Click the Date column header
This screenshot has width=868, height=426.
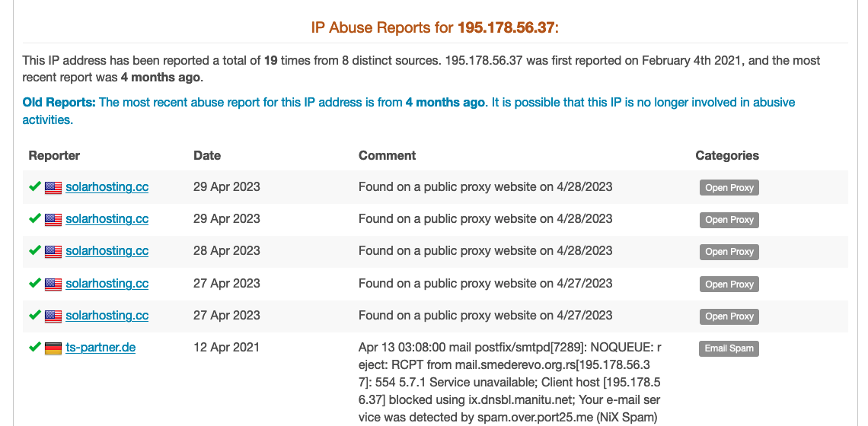point(207,155)
